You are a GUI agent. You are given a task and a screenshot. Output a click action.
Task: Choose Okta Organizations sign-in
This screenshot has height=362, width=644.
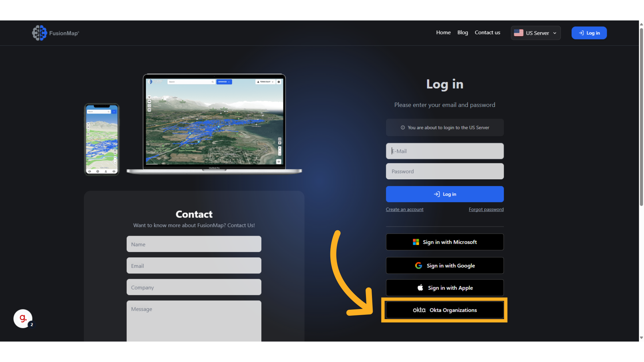point(445,310)
